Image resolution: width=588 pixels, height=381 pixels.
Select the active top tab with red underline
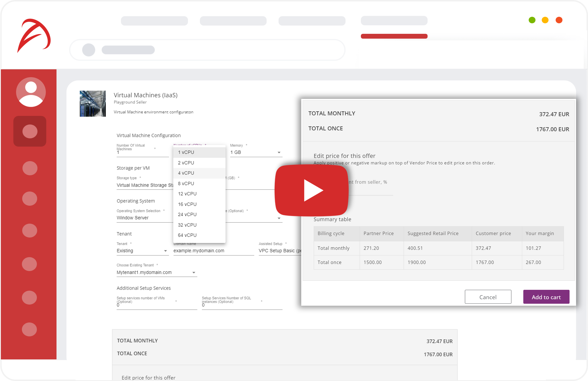tap(394, 21)
